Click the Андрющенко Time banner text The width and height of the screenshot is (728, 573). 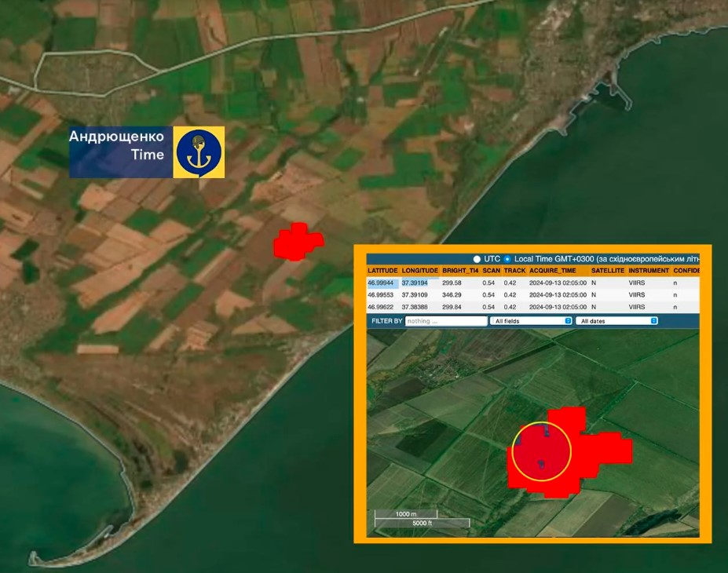(118, 145)
